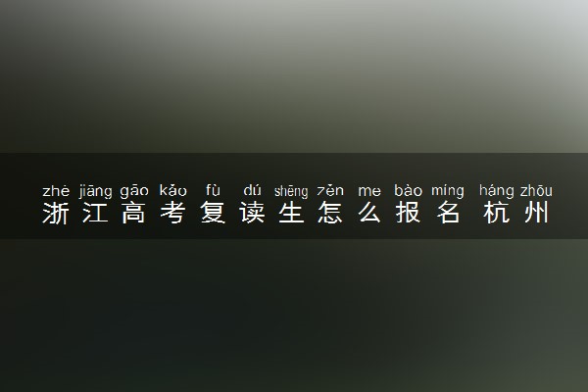588x392 pixels.
Task: Select the pinyin text gāo
Action: (134, 191)
